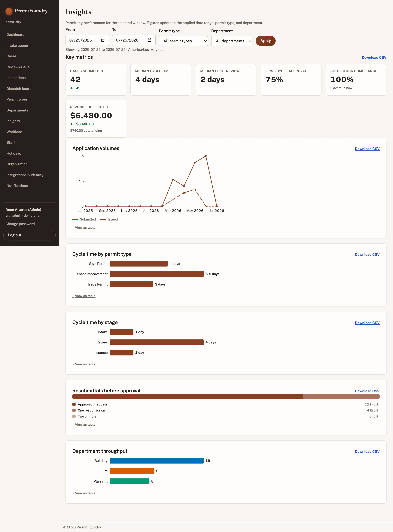
Task: Open Integrations & identity in sidebar
Action: (25, 175)
